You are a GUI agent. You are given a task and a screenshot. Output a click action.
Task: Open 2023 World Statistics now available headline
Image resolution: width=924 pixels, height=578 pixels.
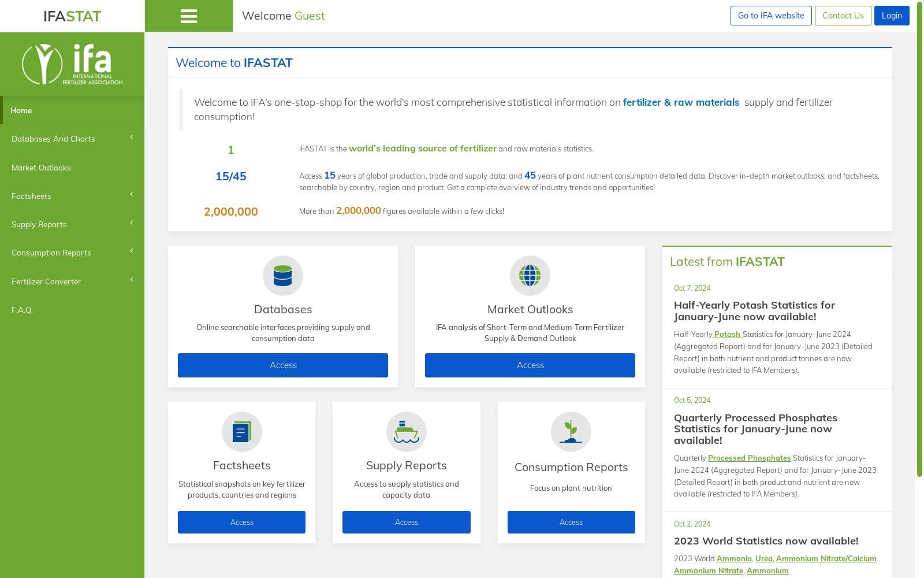(x=766, y=541)
